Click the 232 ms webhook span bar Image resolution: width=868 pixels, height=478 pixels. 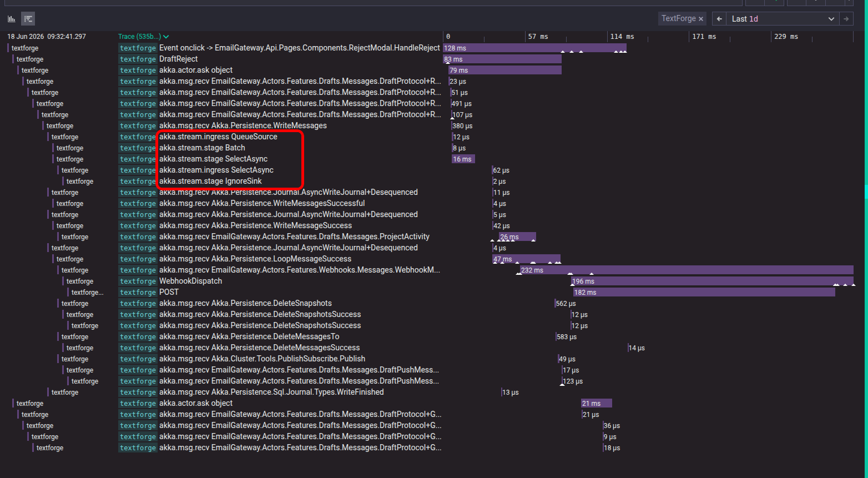coord(687,270)
